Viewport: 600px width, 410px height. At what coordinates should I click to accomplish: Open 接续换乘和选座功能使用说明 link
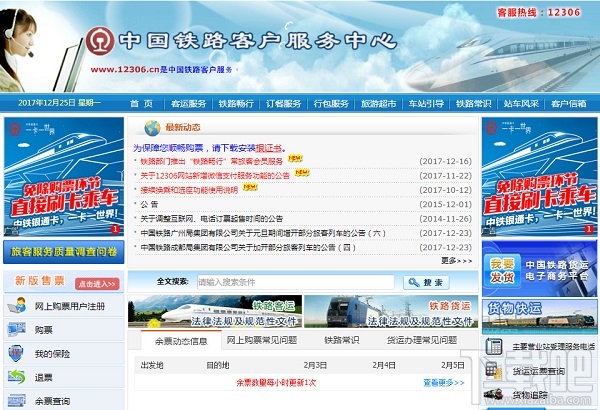point(189,190)
